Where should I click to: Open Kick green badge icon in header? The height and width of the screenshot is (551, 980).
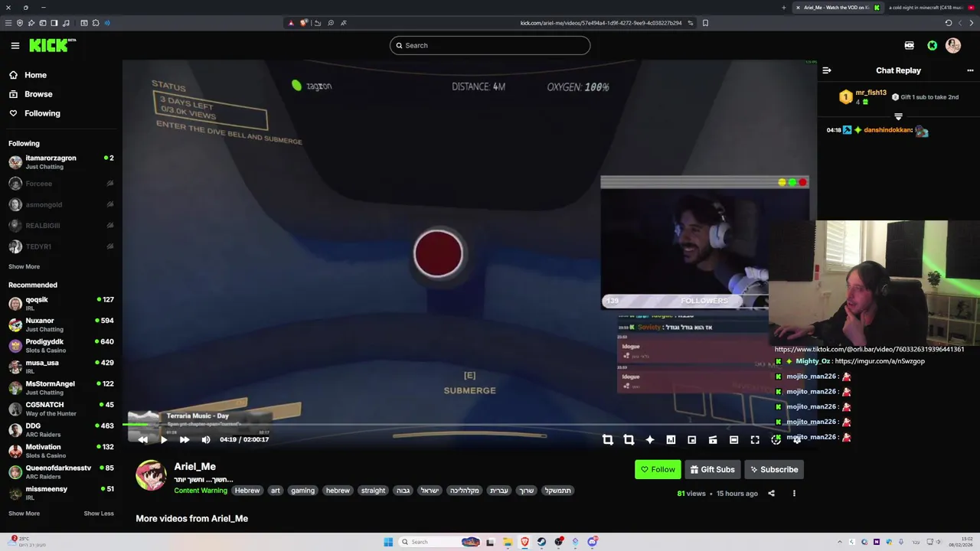pos(933,46)
